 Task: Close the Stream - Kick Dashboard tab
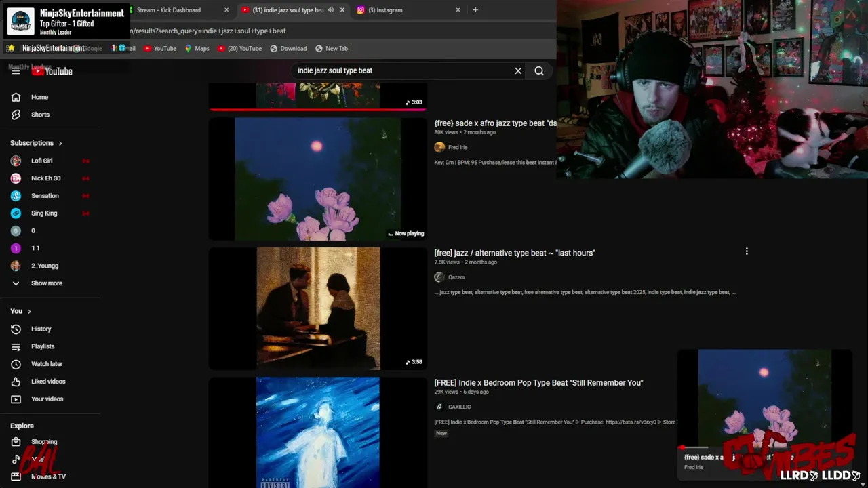[226, 10]
